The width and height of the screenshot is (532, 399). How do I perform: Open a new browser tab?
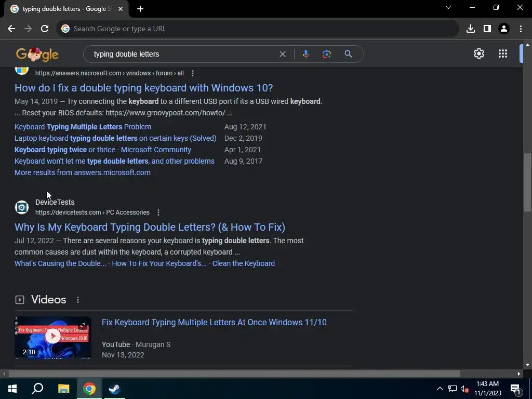pyautogui.click(x=140, y=9)
